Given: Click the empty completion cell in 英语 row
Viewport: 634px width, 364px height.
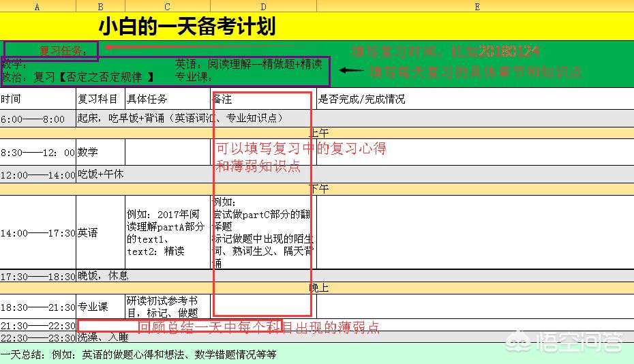Looking at the screenshot, I should [476, 232].
